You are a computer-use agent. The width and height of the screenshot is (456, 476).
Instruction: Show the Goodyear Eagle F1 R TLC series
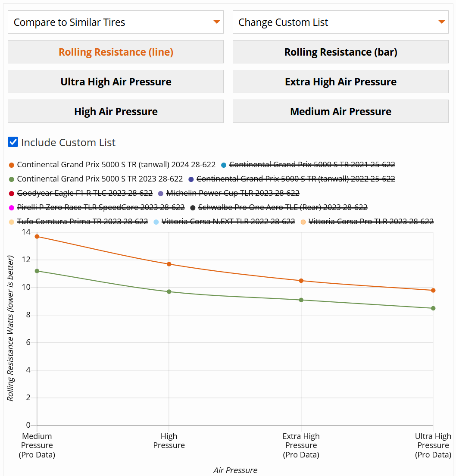(x=84, y=193)
